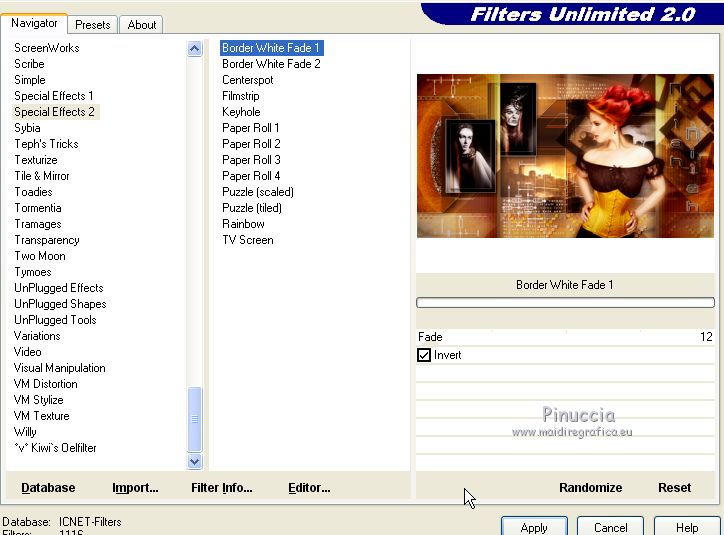This screenshot has width=724, height=535.
Task: Select TV Screen filter
Action: [247, 240]
